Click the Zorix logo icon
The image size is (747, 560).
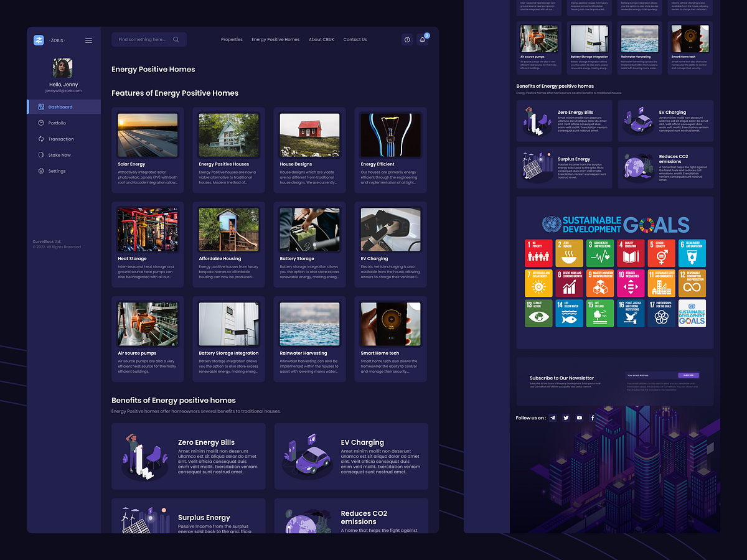tap(39, 40)
